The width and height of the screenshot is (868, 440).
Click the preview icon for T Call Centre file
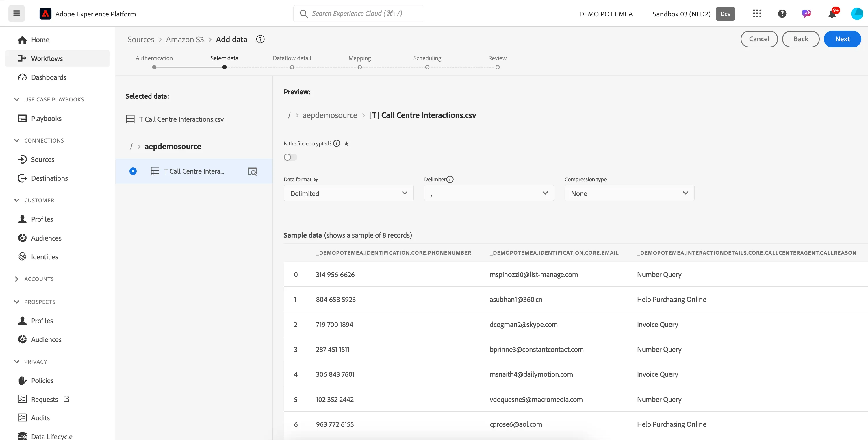252,171
